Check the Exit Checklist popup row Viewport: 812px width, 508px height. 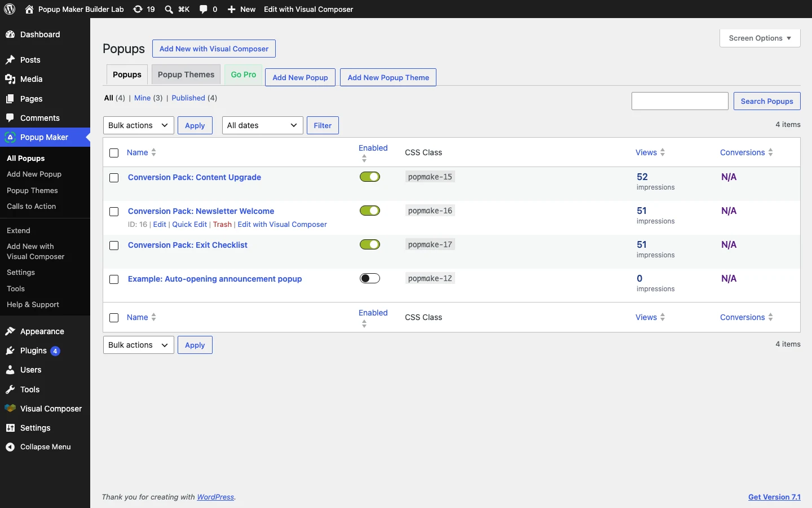[x=114, y=246]
